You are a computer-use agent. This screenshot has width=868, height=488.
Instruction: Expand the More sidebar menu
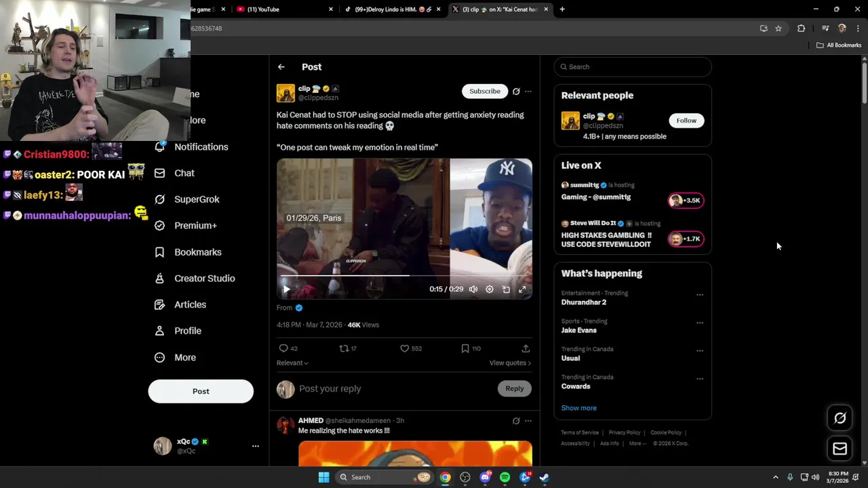point(176,357)
